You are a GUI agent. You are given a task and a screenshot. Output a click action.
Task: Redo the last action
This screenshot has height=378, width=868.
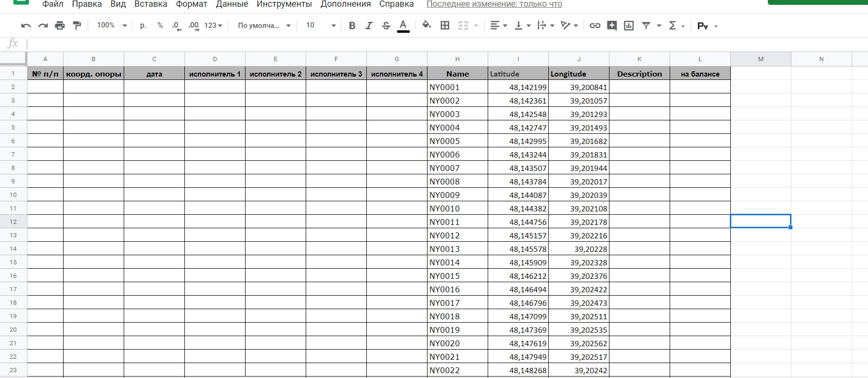point(43,26)
